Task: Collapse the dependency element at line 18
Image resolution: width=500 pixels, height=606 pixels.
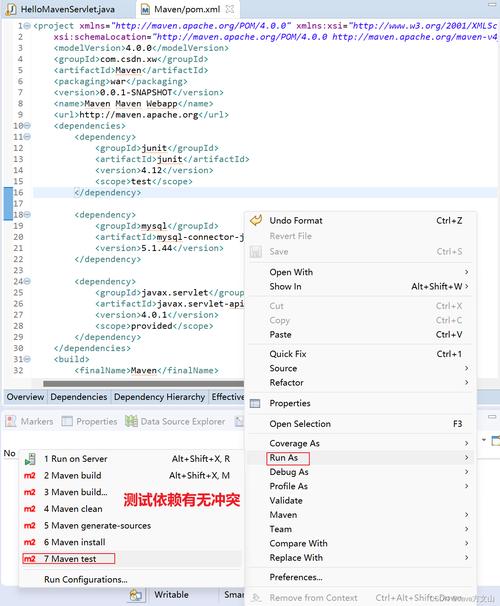Action: coord(27,214)
